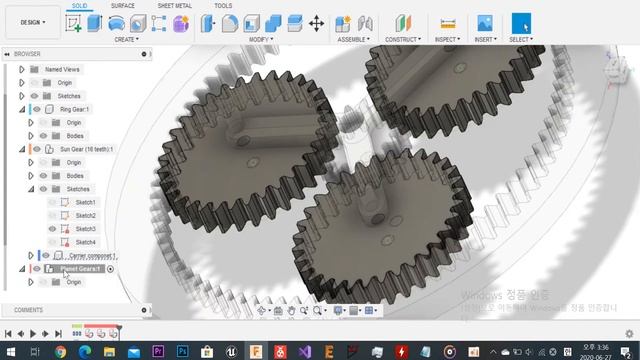Select the Offset Face tool
The image size is (640, 360).
coord(295,23)
